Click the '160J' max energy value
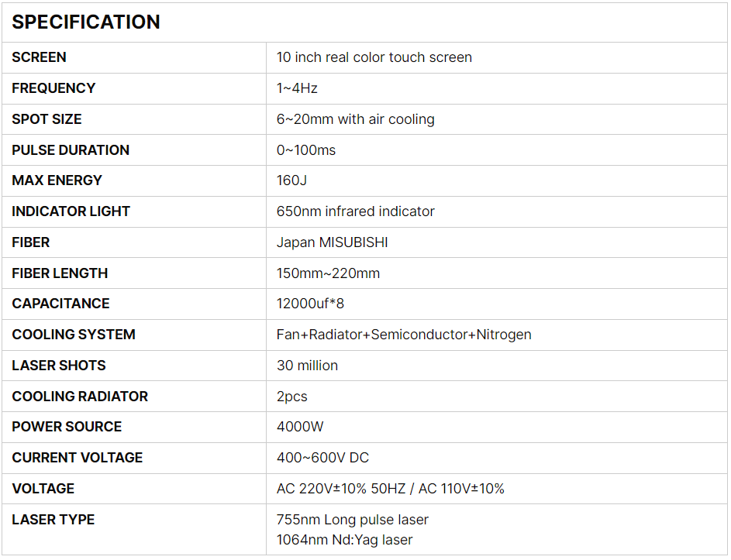This screenshot has width=731, height=560. tap(292, 180)
